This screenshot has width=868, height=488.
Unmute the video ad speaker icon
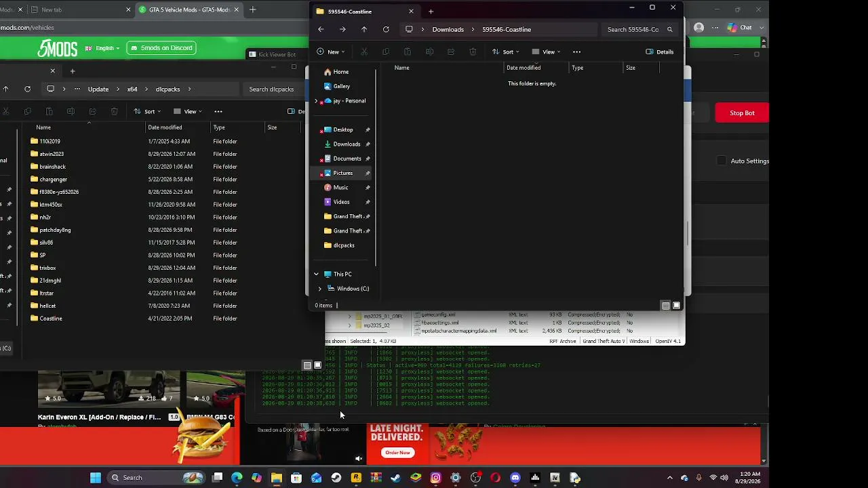(x=359, y=458)
